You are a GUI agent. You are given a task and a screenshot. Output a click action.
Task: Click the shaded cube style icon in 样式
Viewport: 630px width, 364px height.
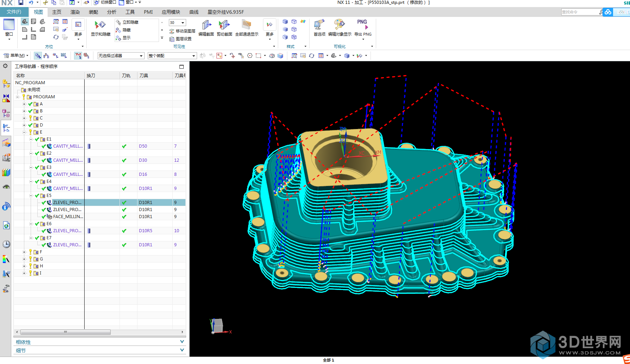pos(285,21)
